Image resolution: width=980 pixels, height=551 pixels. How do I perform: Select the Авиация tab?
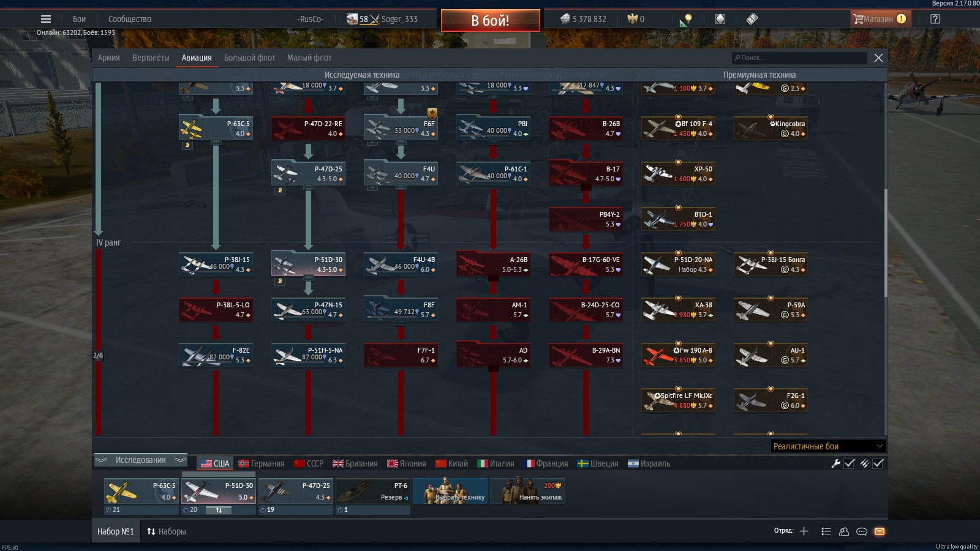[x=197, y=58]
